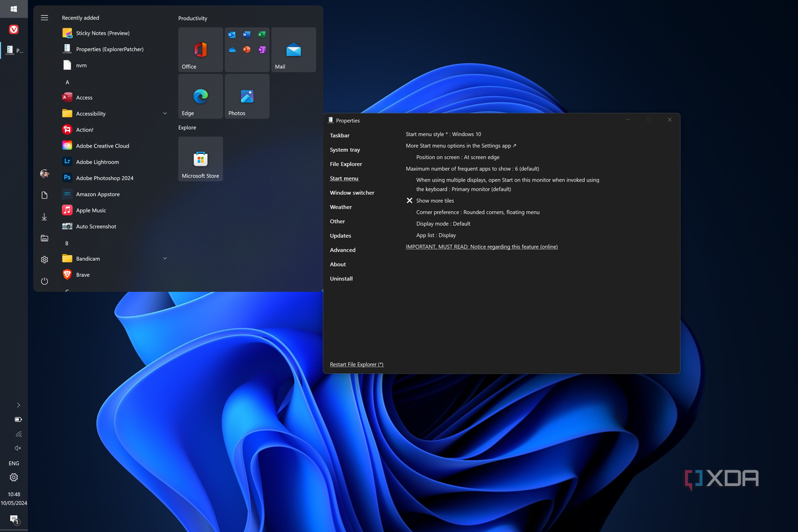The height and width of the screenshot is (532, 798).
Task: Open Downloads from Start sidebar
Action: click(x=44, y=217)
